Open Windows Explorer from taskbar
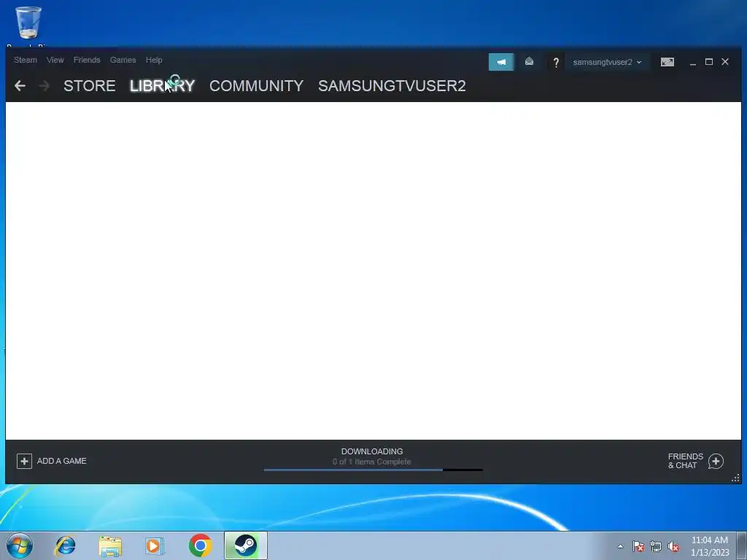Screen dimensions: 747x560 pyautogui.click(x=110, y=545)
